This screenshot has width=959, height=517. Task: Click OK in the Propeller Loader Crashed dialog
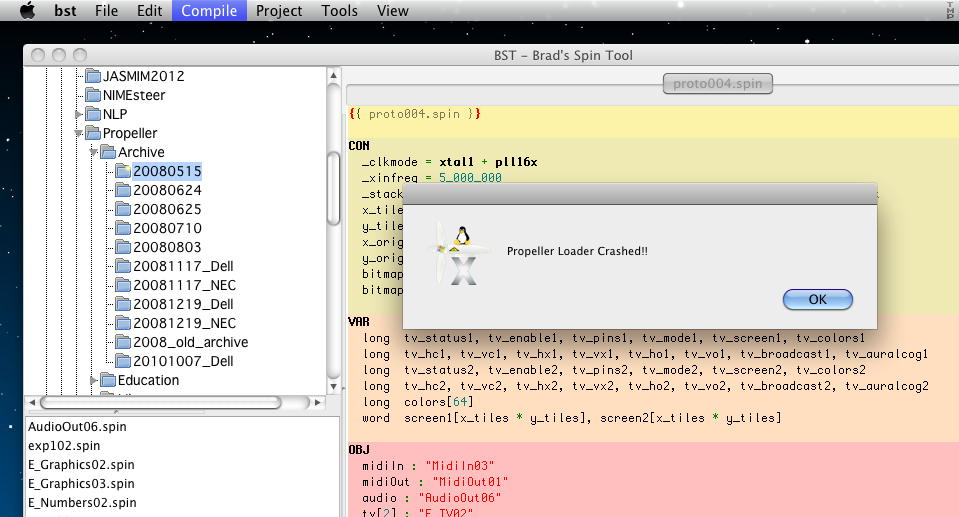tap(817, 299)
